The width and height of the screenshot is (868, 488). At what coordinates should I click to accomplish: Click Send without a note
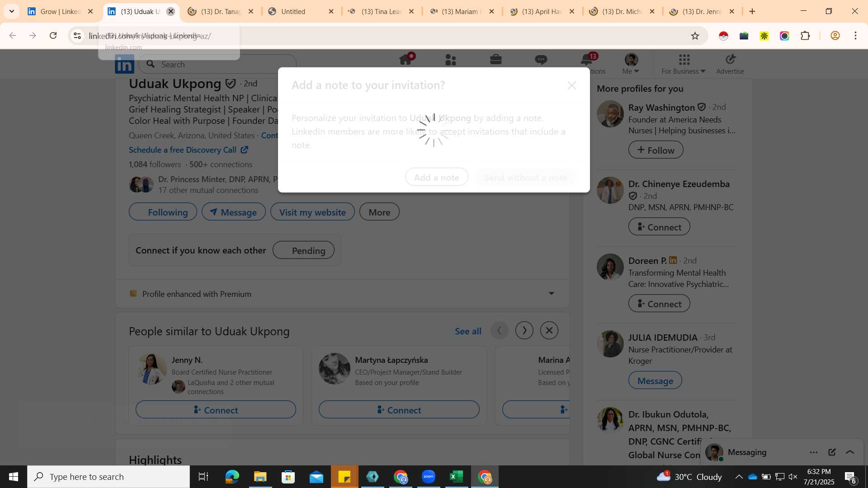tap(525, 177)
